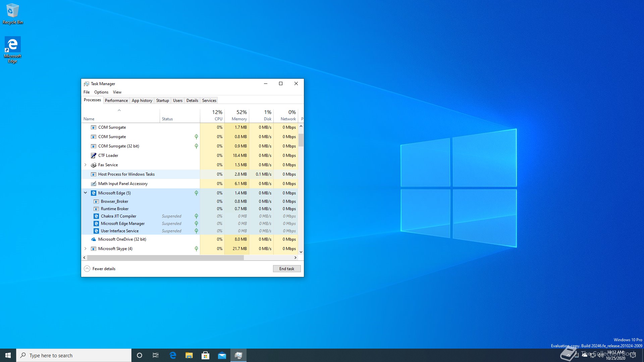The width and height of the screenshot is (644, 362).
Task: Sort processes by the Network column header
Action: point(286,115)
